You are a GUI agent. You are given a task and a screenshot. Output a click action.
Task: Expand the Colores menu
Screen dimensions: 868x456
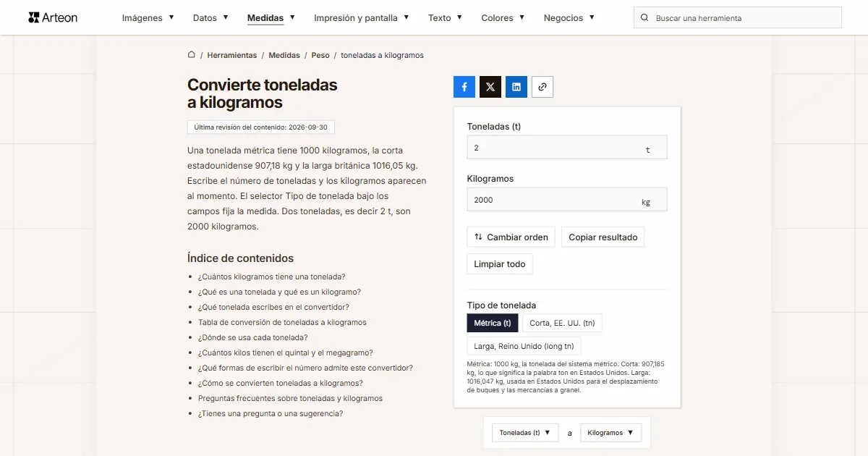[x=503, y=17]
